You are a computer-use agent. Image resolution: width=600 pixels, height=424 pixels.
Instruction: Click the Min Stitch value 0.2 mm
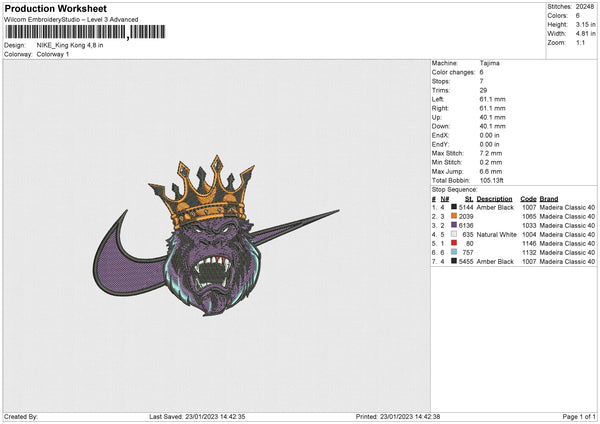point(491,162)
